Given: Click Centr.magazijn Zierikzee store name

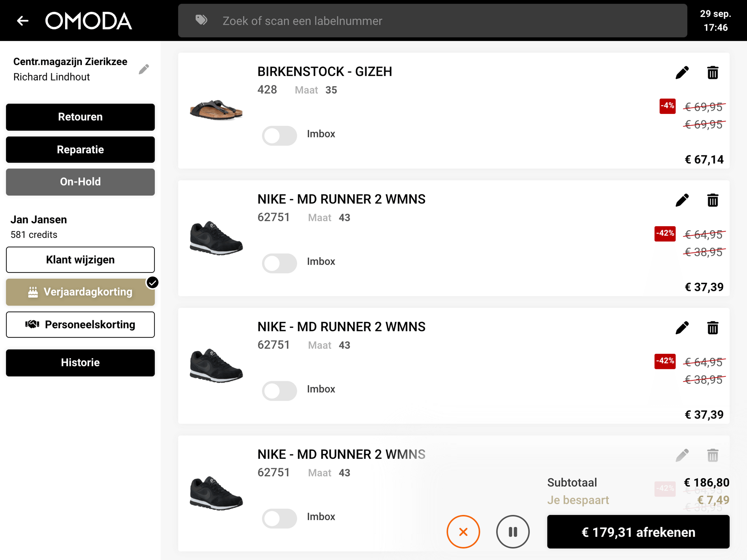Looking at the screenshot, I should pos(70,62).
